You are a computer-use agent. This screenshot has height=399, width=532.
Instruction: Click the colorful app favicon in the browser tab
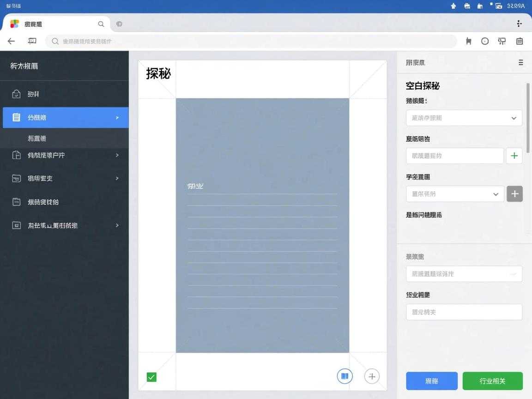coord(14,23)
